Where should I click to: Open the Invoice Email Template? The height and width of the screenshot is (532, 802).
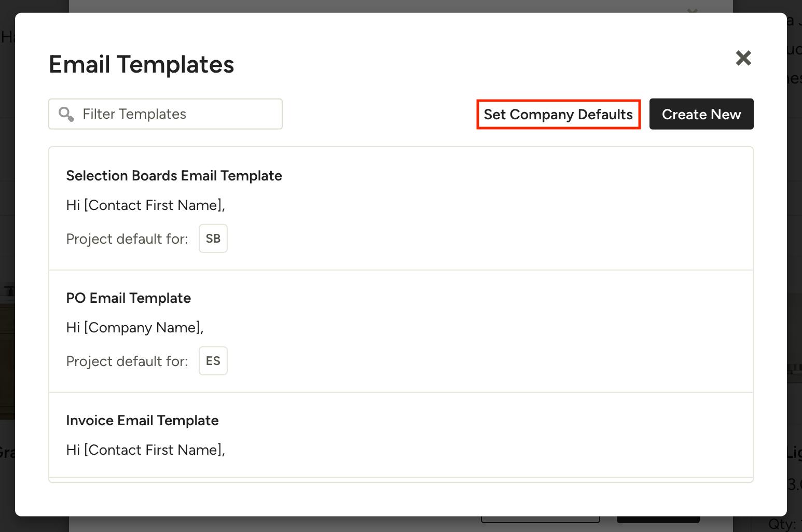142,421
